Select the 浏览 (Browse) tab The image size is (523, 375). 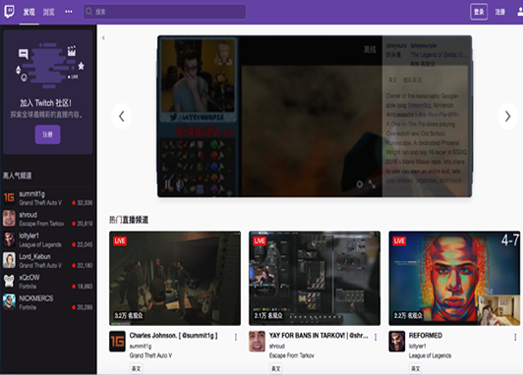pyautogui.click(x=49, y=12)
